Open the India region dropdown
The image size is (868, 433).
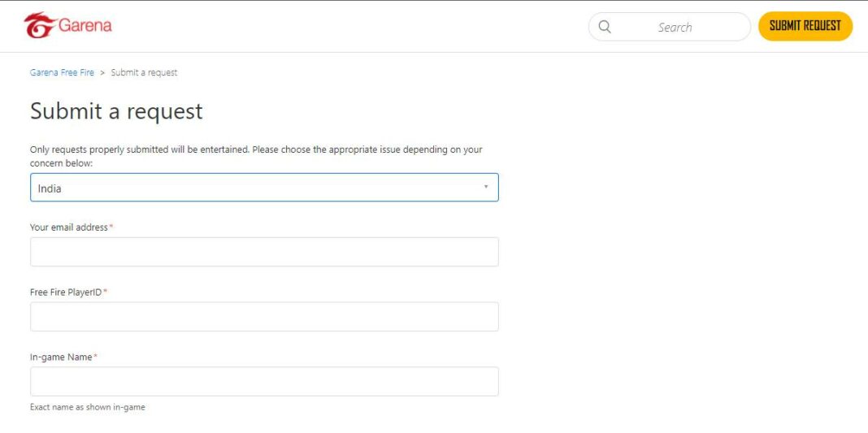264,188
